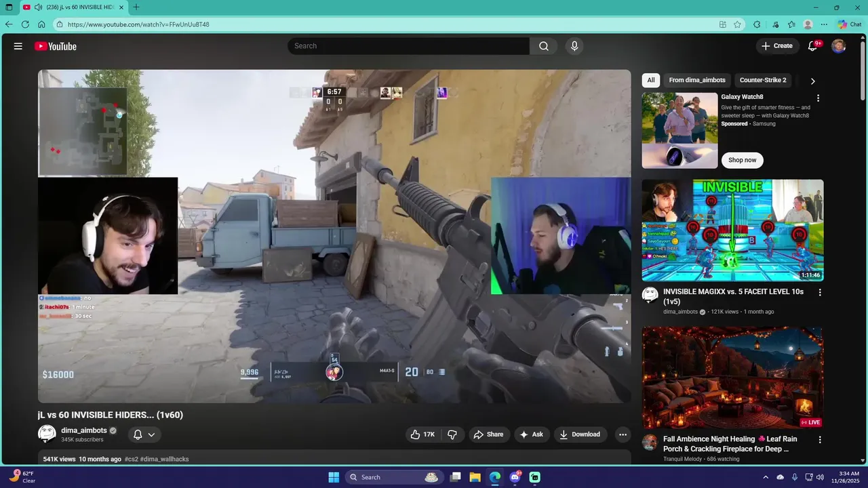This screenshot has height=488, width=868.
Task: Open YouTube notifications bell
Action: 813,46
